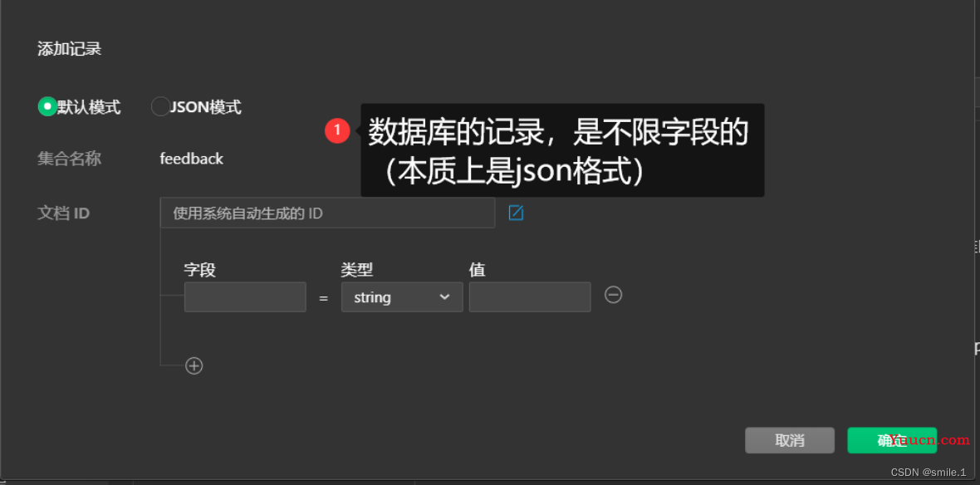Confirm with the green 确定 button
This screenshot has width=980, height=485.
coord(892,440)
